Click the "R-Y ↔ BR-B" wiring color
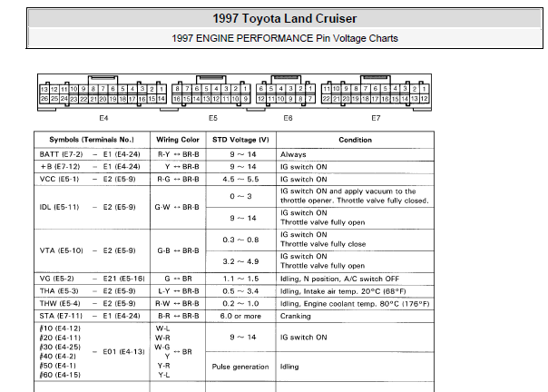This screenshot has width=548, height=392. 178,154
